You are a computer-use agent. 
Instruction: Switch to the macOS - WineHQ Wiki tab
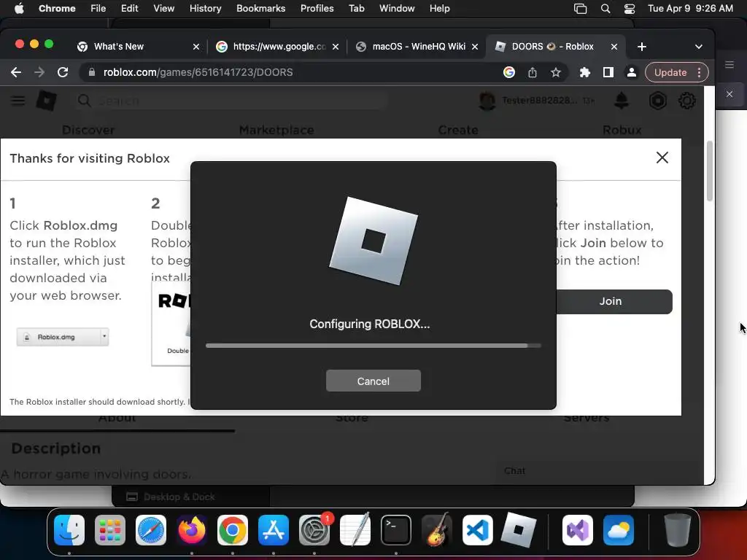418,47
